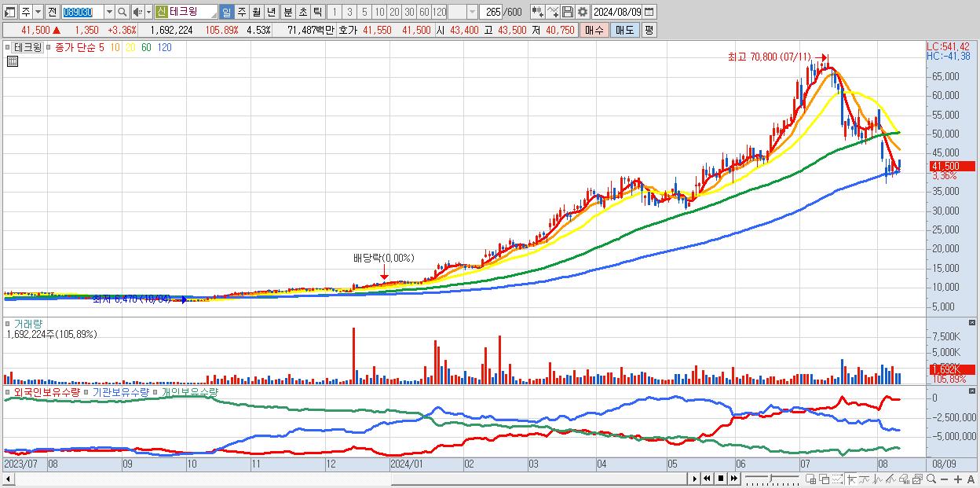This screenshot has width=980, height=488.
Task: Expand the dropdown next to speaker icon
Action: click(148, 12)
